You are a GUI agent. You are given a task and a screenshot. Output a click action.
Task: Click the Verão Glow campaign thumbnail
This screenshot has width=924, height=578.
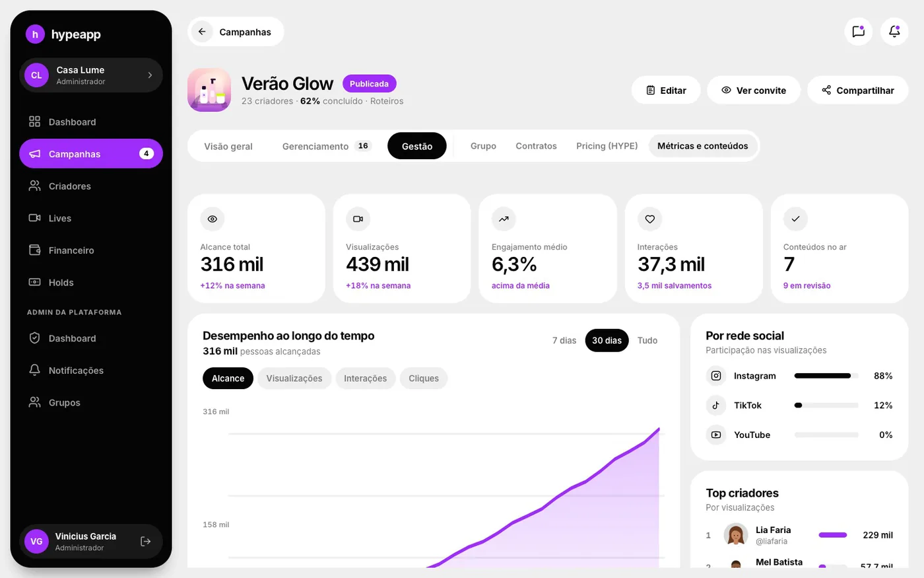click(209, 90)
